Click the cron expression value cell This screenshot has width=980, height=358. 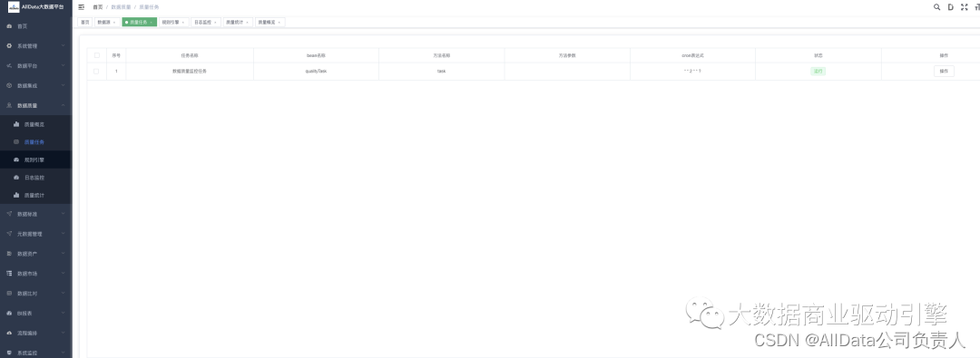(x=692, y=72)
